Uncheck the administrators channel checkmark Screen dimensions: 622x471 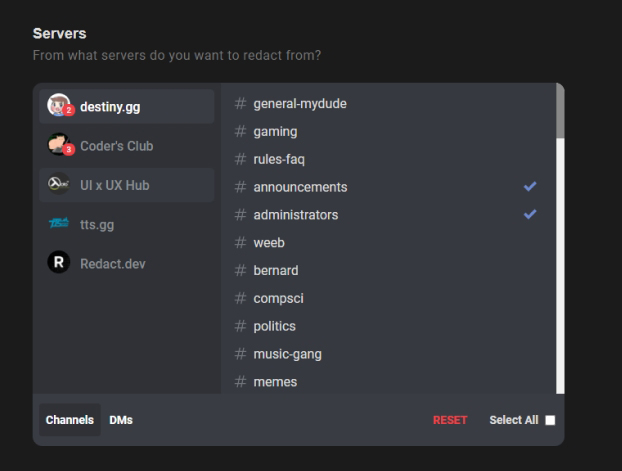530,214
